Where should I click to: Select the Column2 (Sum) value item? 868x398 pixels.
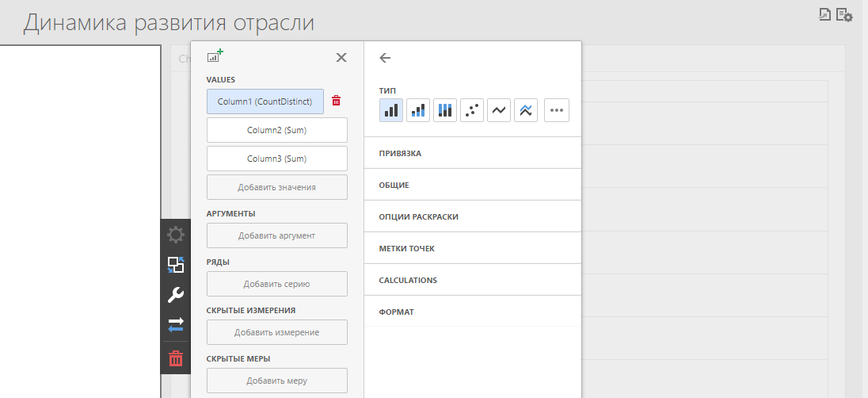276,130
